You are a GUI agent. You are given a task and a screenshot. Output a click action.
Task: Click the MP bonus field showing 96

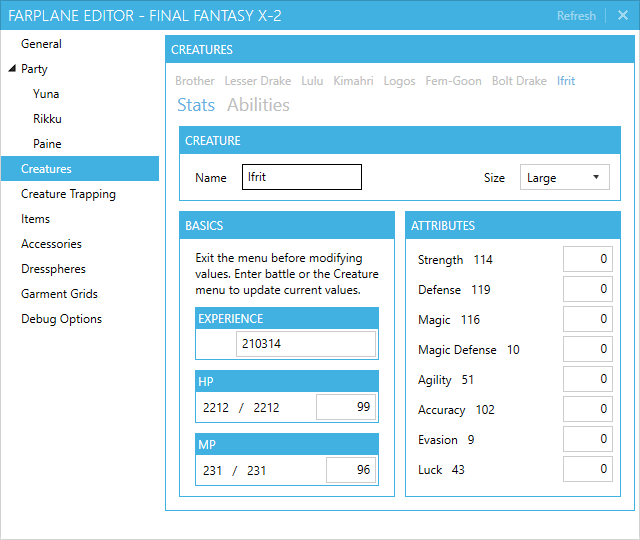point(351,469)
